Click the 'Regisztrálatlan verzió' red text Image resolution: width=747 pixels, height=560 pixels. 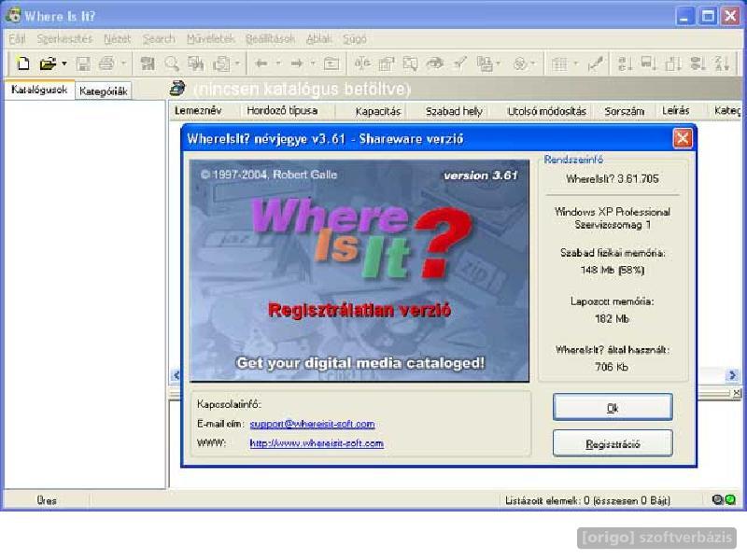(359, 311)
